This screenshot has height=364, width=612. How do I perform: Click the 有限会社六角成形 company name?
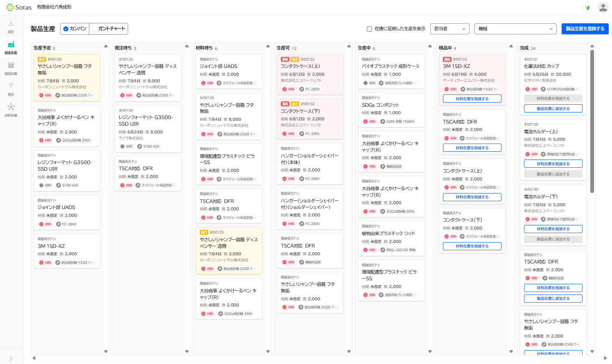tap(54, 7)
